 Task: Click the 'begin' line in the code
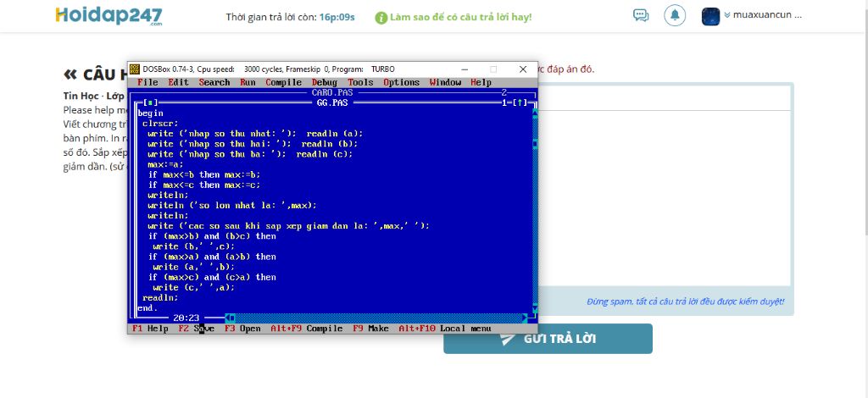point(151,113)
